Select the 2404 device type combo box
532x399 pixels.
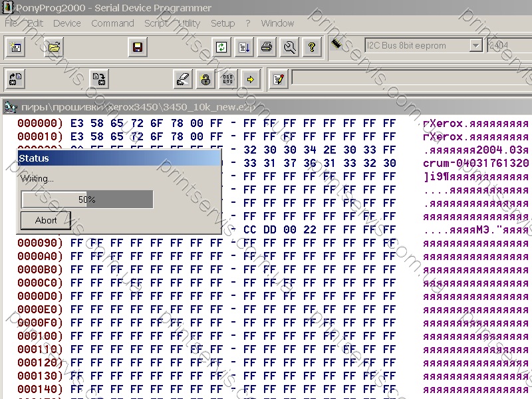(x=509, y=45)
